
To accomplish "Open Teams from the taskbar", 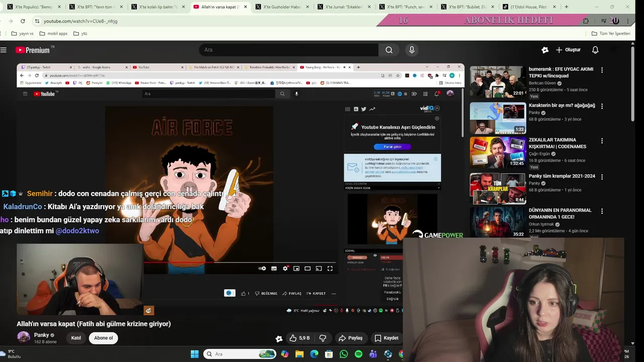I will 373,354.
